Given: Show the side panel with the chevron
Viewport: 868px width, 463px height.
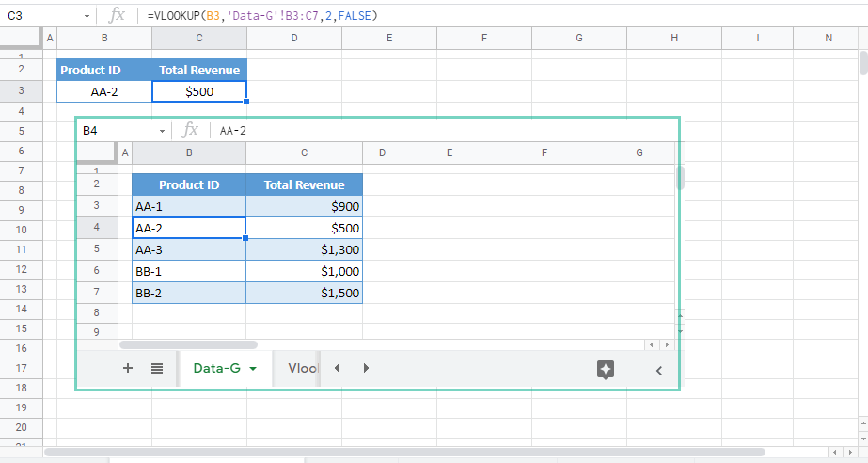Looking at the screenshot, I should (658, 371).
